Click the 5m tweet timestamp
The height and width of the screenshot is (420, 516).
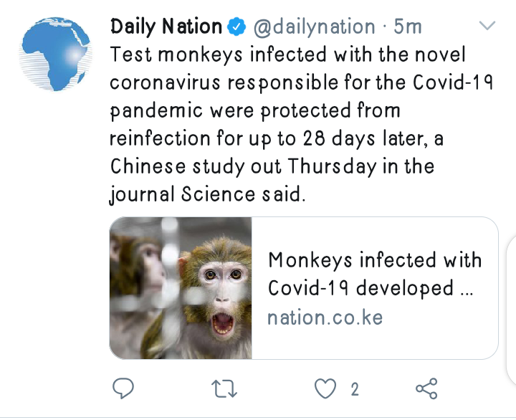pos(407,28)
